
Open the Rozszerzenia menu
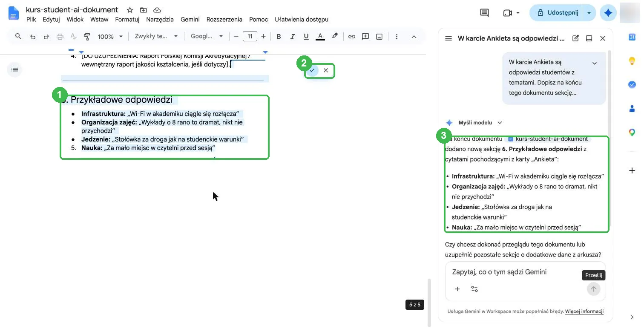224,19
